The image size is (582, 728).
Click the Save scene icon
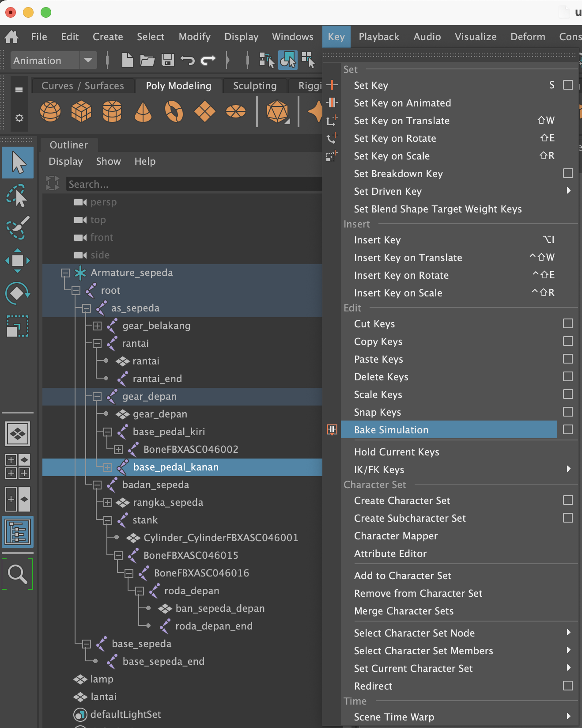point(168,60)
